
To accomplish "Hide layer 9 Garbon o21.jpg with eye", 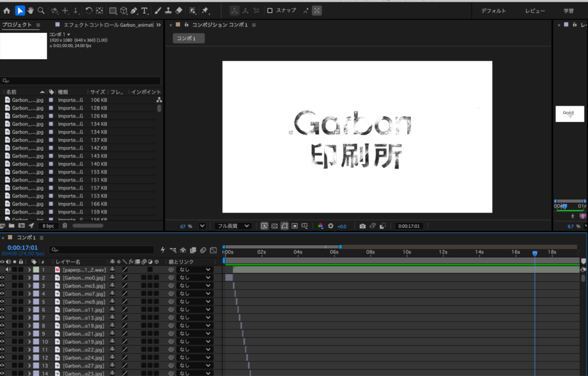I will point(2,333).
